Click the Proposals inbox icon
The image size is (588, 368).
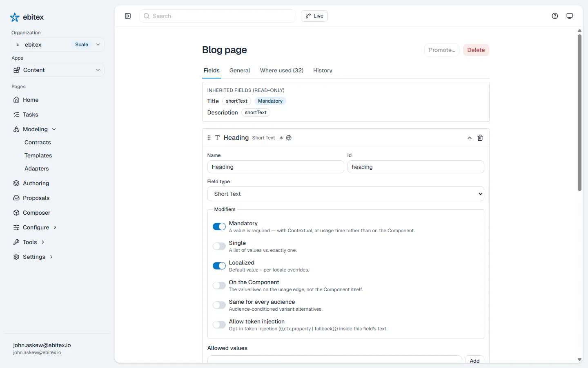pyautogui.click(x=16, y=198)
